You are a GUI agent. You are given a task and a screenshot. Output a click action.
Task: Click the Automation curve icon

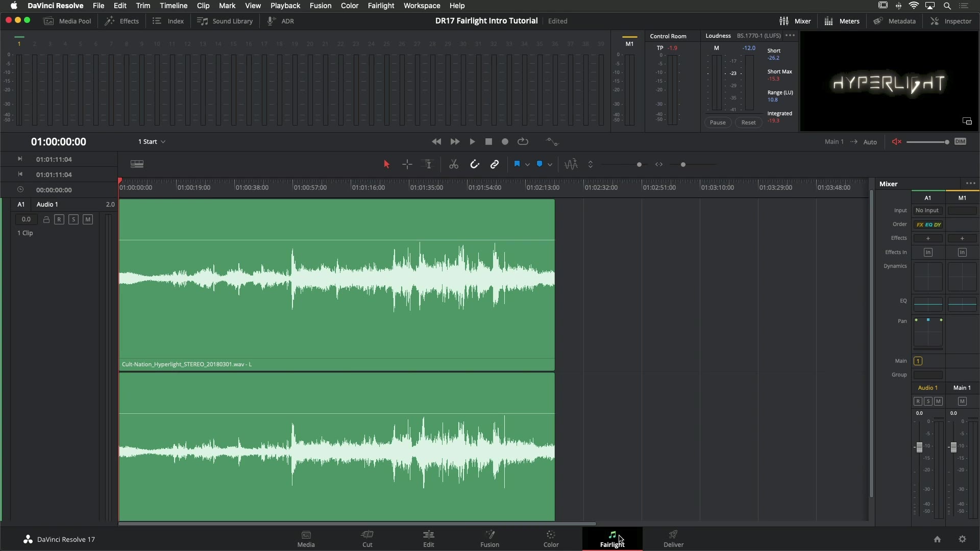click(x=552, y=142)
